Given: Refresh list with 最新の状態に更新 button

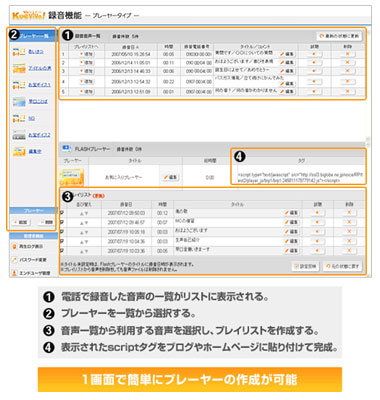Looking at the screenshot, I should tap(339, 36).
